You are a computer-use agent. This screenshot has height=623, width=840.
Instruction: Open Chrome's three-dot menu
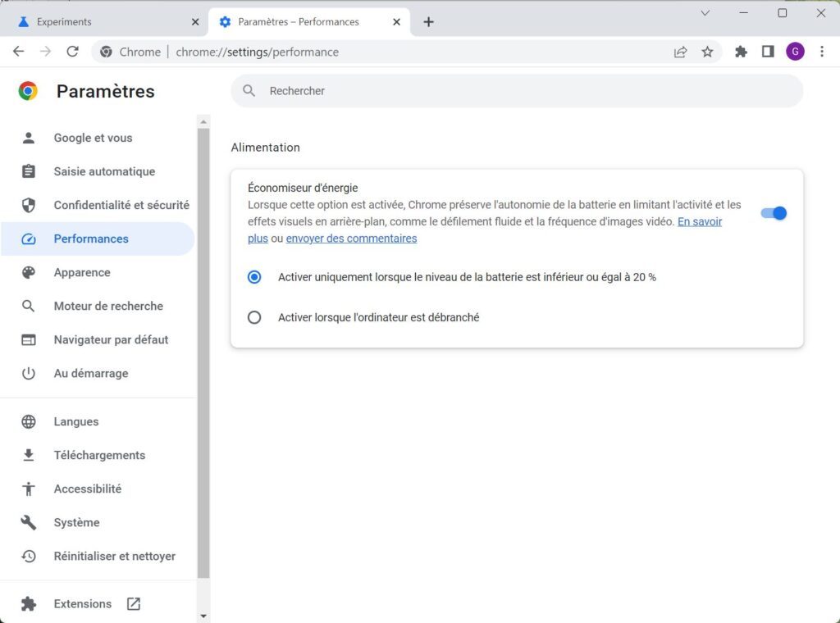click(822, 52)
